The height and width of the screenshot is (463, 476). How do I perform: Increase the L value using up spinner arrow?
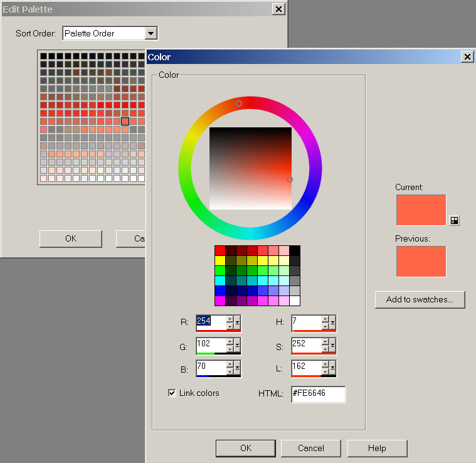(325, 364)
